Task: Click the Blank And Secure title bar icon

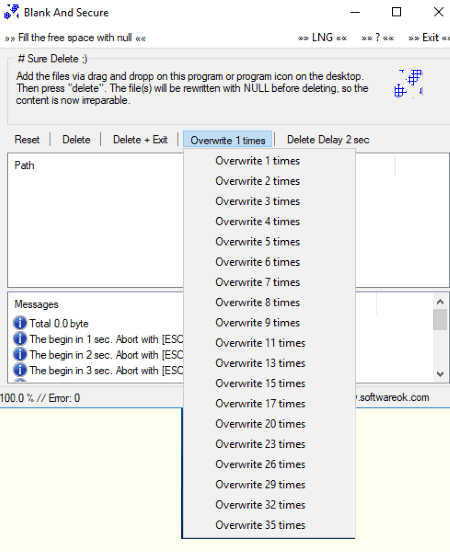Action: tap(11, 12)
